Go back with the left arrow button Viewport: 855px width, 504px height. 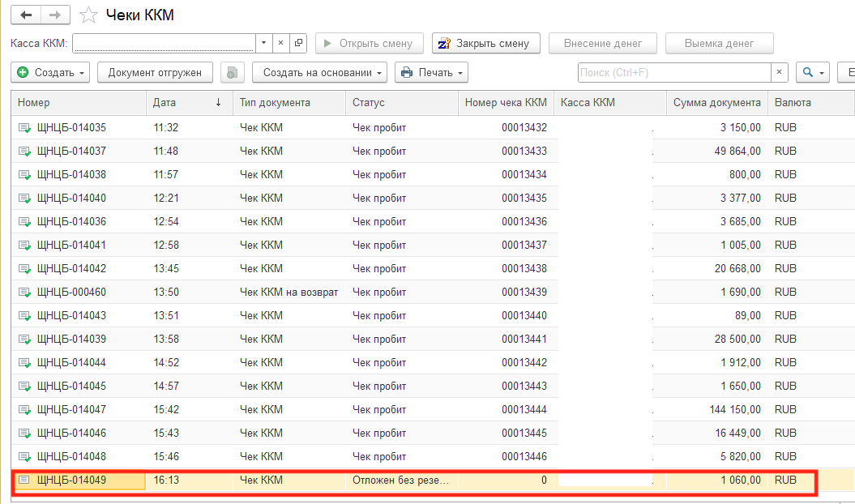click(26, 15)
